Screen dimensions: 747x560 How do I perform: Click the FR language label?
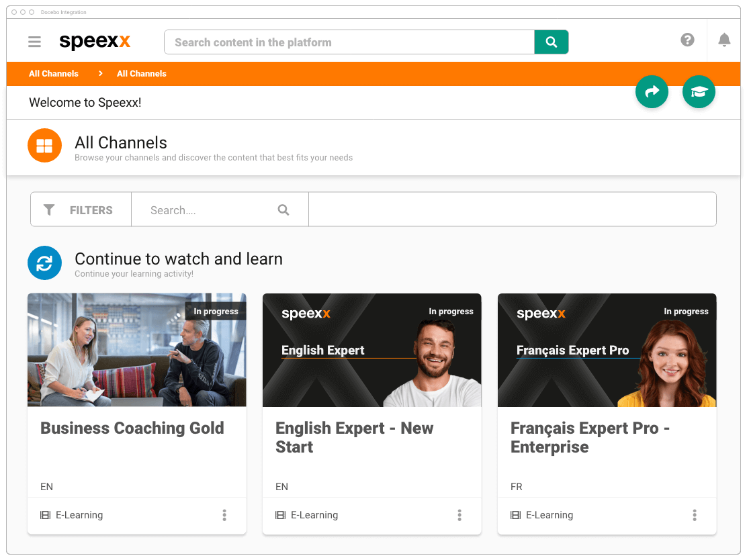pyautogui.click(x=517, y=487)
